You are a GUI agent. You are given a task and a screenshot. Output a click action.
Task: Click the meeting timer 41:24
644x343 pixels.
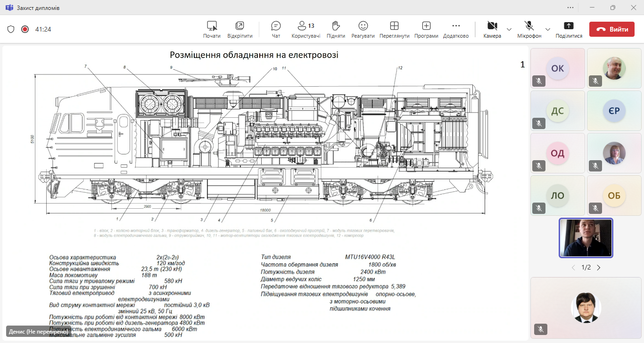[x=43, y=29]
